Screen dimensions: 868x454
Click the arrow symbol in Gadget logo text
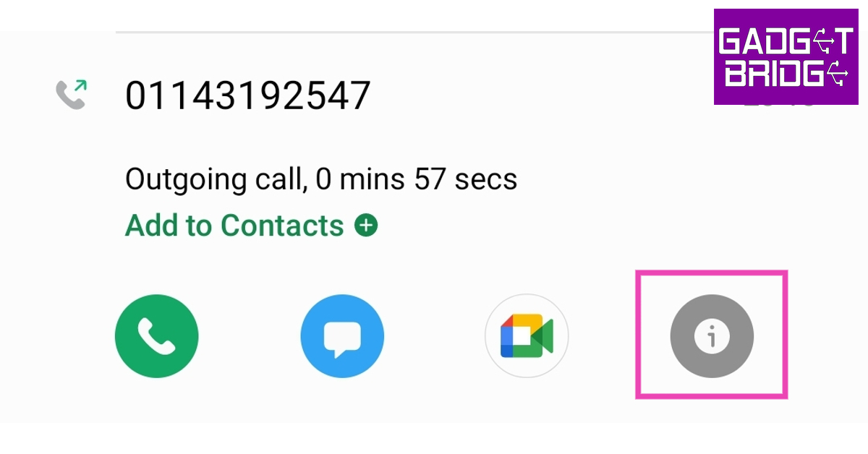815,43
